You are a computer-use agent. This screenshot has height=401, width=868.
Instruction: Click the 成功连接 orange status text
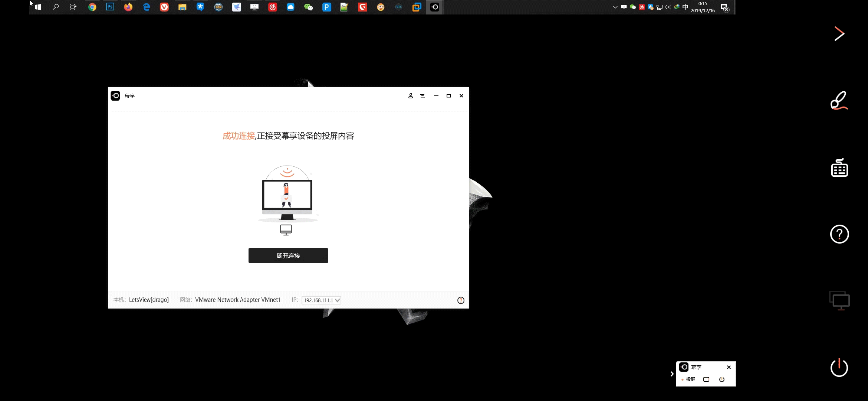click(x=239, y=136)
